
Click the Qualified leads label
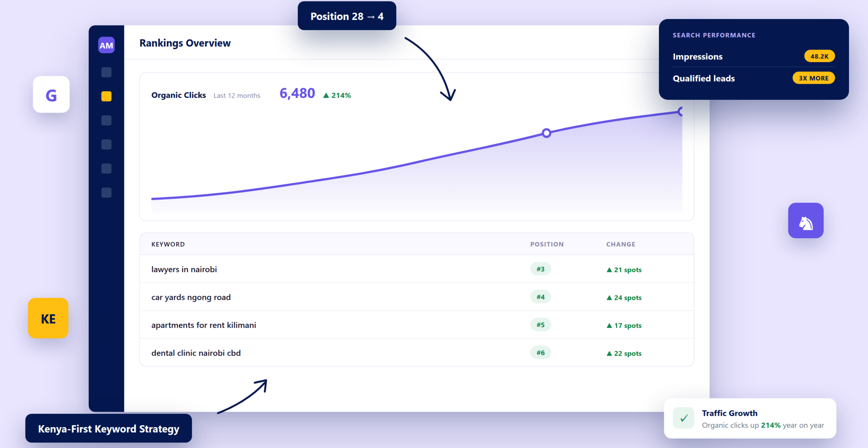click(x=704, y=78)
